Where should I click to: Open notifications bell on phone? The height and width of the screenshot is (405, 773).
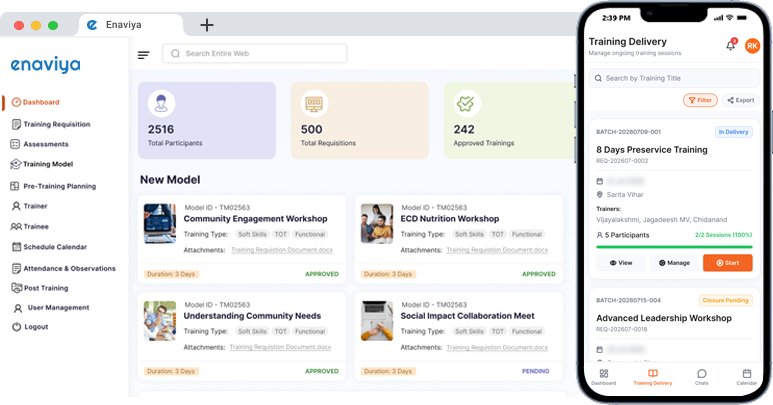point(731,45)
